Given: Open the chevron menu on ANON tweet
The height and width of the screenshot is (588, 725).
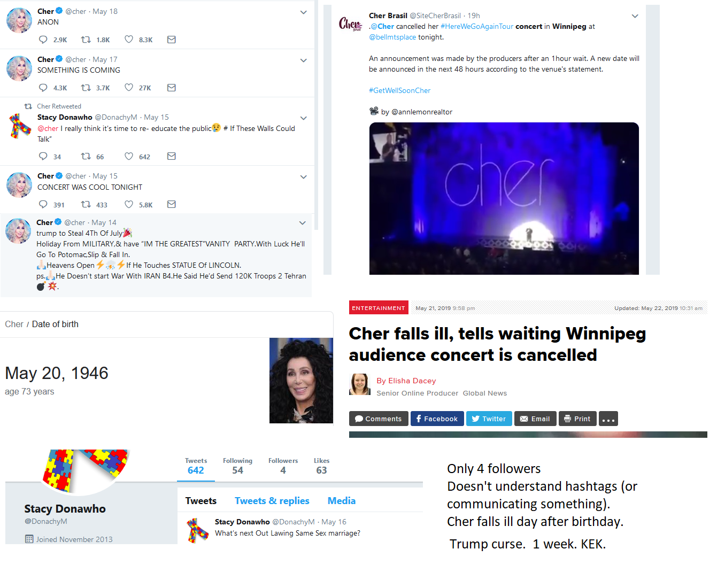Looking at the screenshot, I should pos(303,12).
